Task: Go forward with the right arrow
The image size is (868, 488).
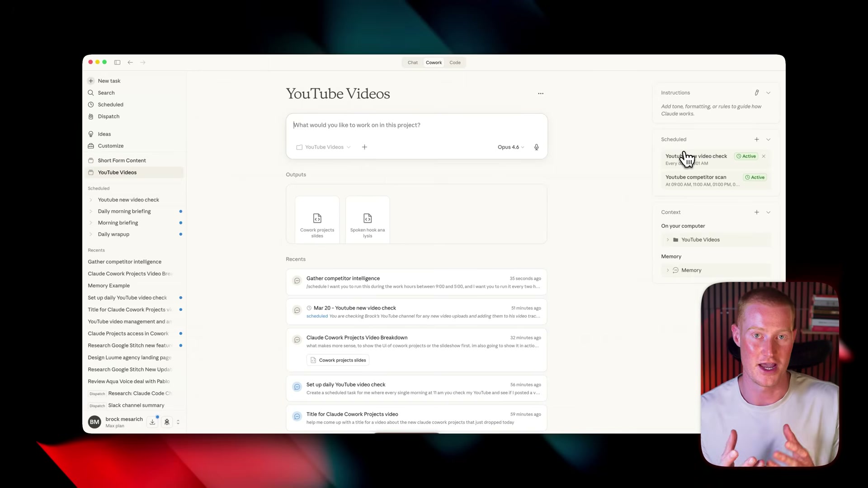Action: (x=143, y=62)
